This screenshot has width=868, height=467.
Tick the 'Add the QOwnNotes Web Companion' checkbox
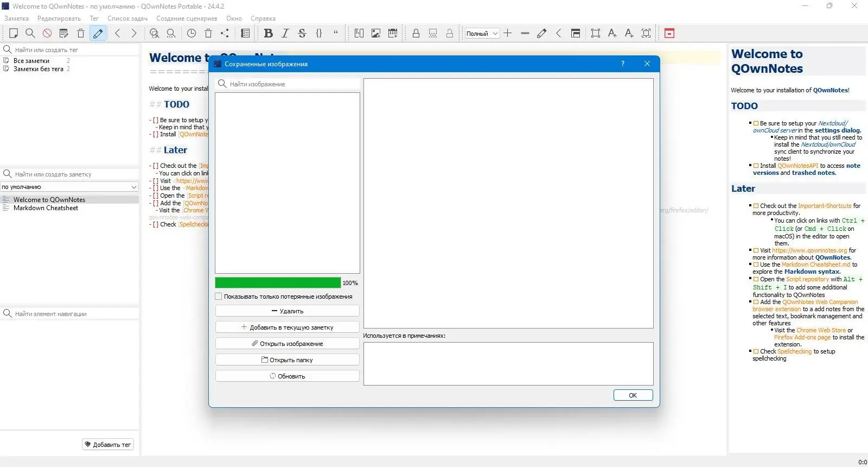pyautogui.click(x=756, y=302)
